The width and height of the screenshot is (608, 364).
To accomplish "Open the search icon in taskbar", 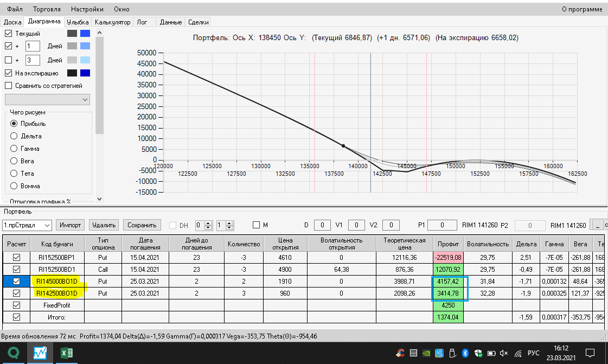I will pos(14,353).
